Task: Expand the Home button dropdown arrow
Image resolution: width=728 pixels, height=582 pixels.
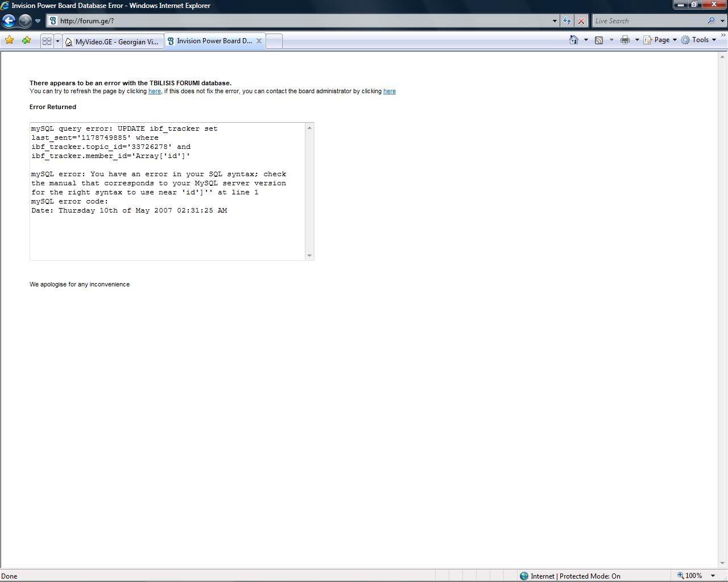Action: point(586,40)
